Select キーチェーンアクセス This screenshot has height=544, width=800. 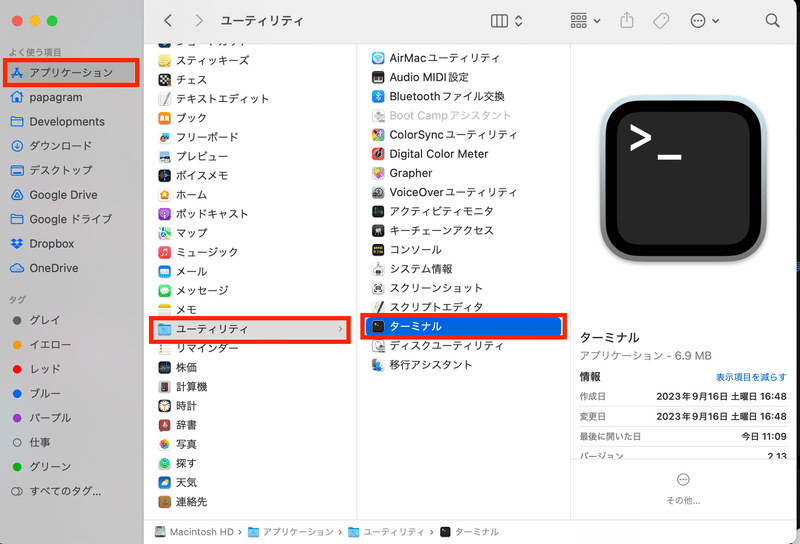[x=433, y=231]
